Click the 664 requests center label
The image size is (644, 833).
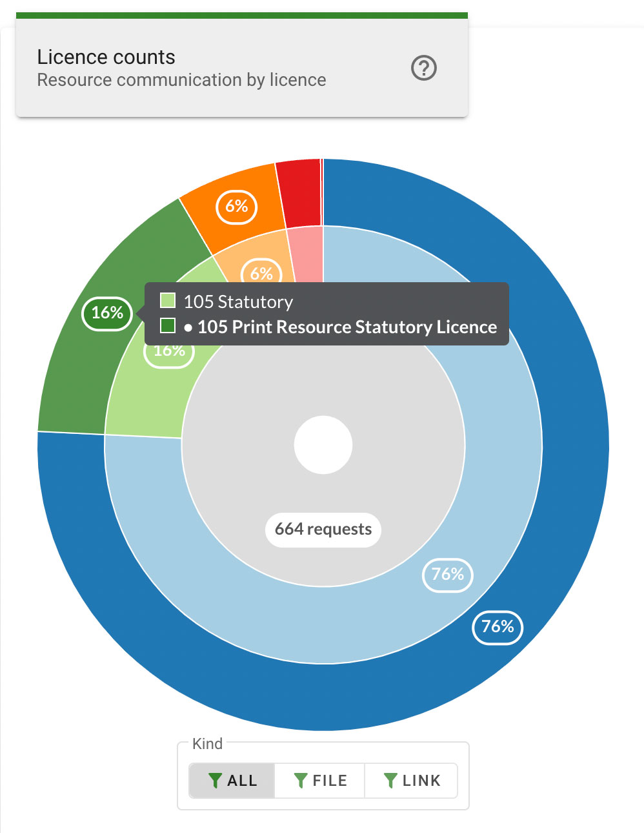click(x=323, y=530)
